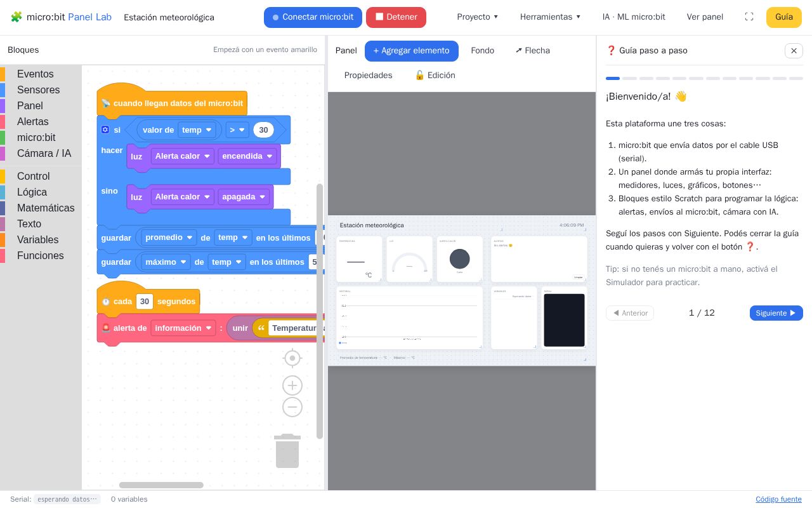Open Alerta calor dropdown in 'hacer' luz block
Viewport: 812px width, 508px height.
coord(183,156)
